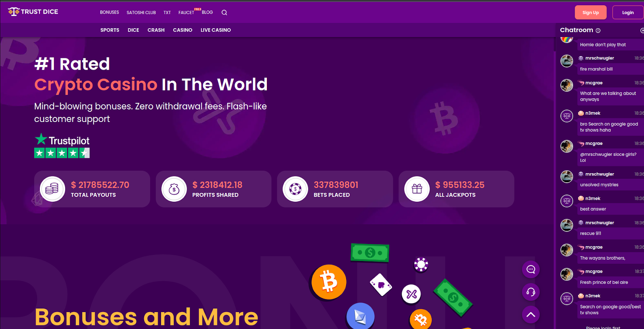Open the Satoshi Club menu item
Viewport: 644px width, 329px height.
point(141,12)
